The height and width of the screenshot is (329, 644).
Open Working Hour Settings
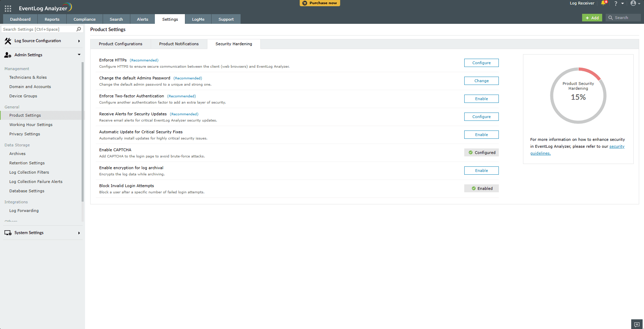pyautogui.click(x=31, y=125)
